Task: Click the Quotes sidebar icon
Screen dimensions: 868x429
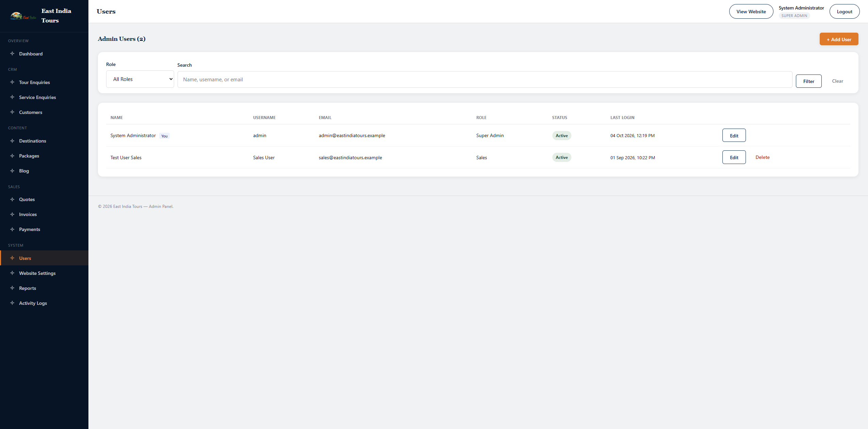Action: tap(12, 199)
